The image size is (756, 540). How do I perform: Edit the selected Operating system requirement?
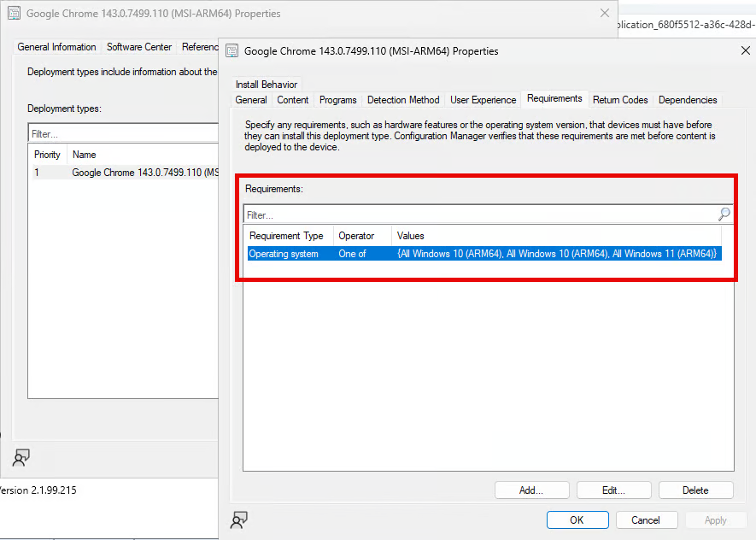(x=613, y=490)
